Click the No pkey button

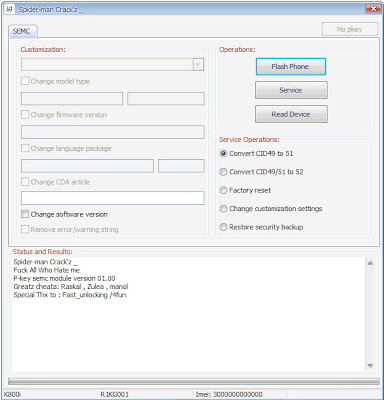tap(350, 29)
